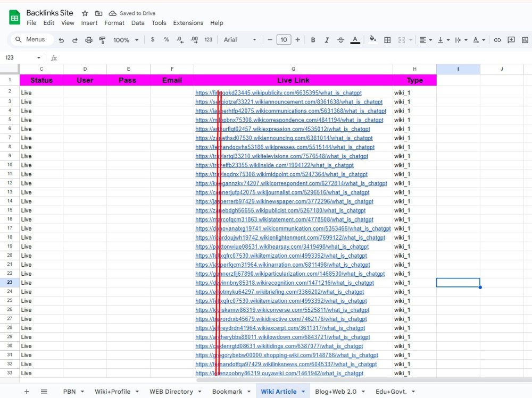Star the Backlinks Site document
The width and height of the screenshot is (532, 398).
85,13
